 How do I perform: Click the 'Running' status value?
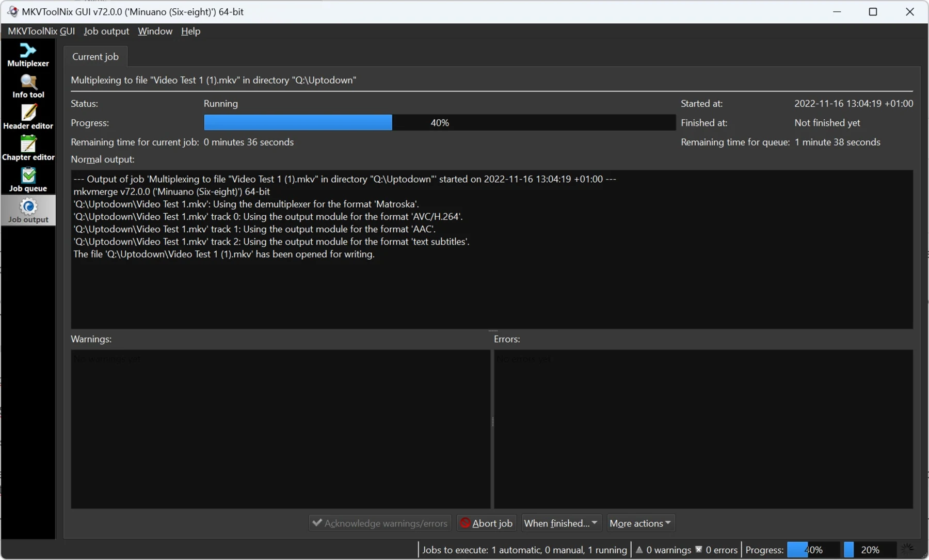[221, 103]
